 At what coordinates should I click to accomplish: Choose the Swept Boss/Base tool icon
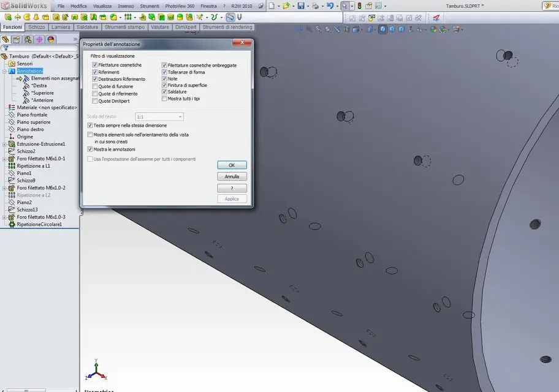(x=27, y=17)
